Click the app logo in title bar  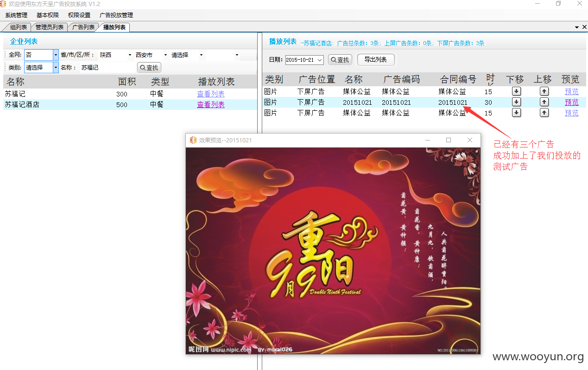[3, 4]
